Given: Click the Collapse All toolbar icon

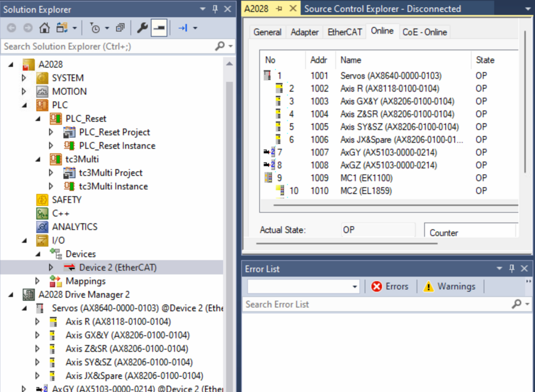Looking at the screenshot, I should tap(120, 29).
